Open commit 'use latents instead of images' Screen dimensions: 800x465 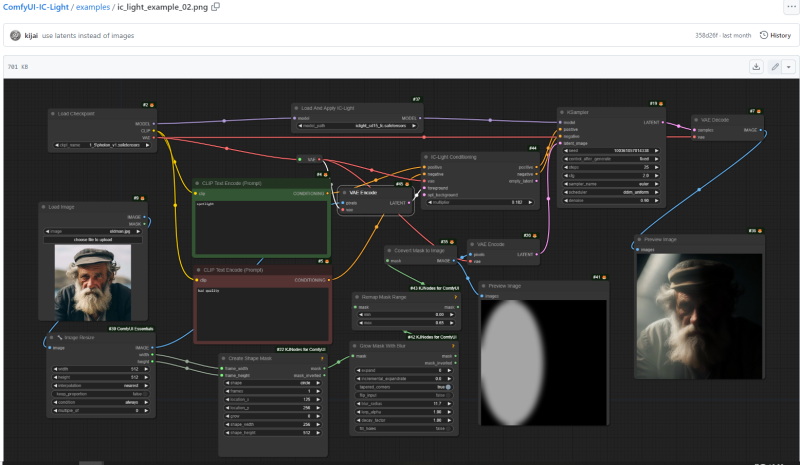click(88, 35)
